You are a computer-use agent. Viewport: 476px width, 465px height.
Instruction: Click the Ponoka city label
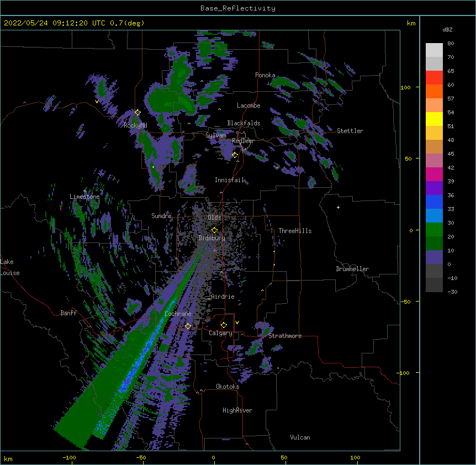coord(265,75)
